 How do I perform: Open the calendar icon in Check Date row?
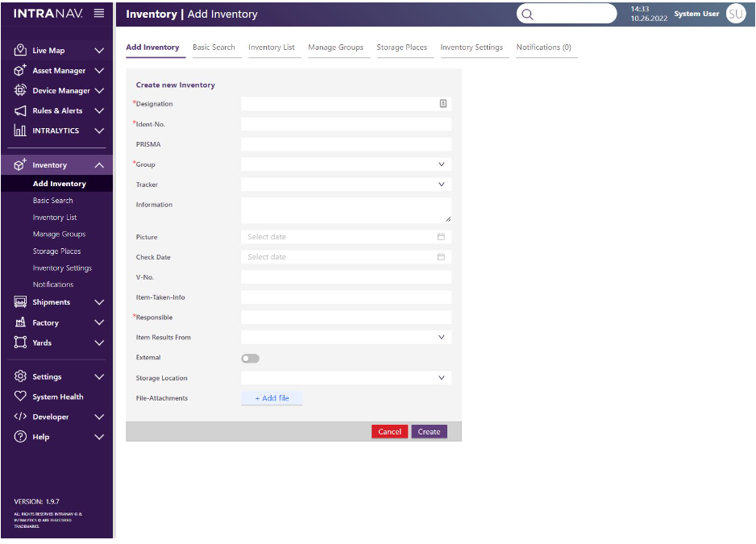pos(441,257)
